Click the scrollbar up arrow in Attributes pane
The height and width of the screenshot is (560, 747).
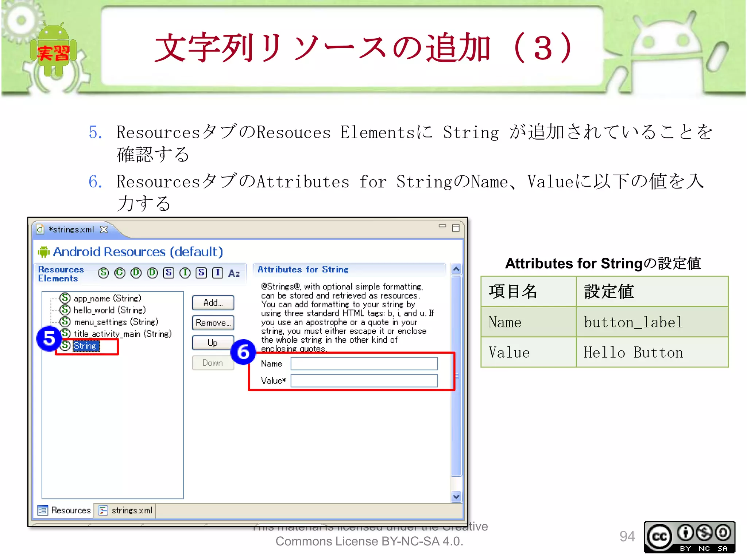coord(456,269)
